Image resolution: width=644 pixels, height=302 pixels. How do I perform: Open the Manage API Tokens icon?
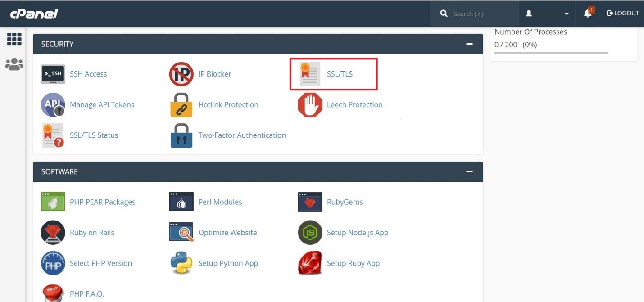click(53, 104)
